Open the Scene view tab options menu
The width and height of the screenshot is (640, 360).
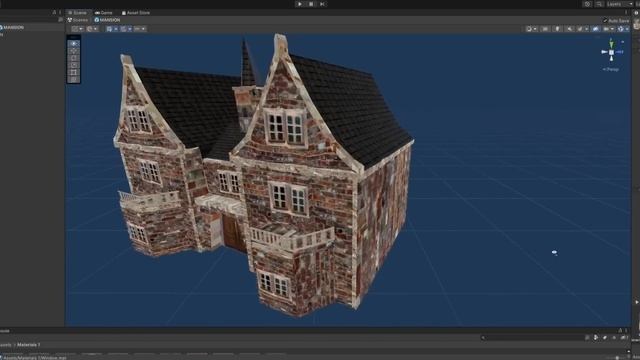626,13
